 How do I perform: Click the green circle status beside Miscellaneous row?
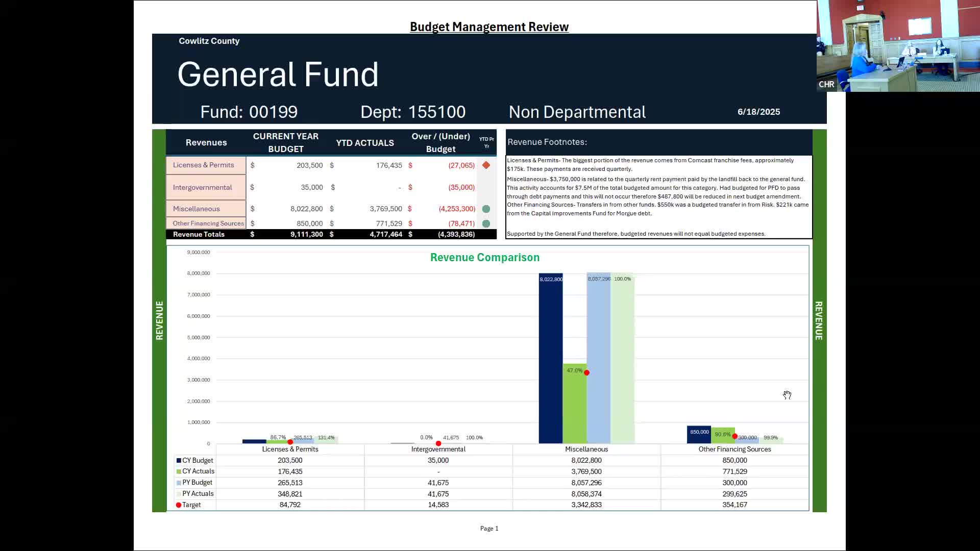[x=486, y=209]
